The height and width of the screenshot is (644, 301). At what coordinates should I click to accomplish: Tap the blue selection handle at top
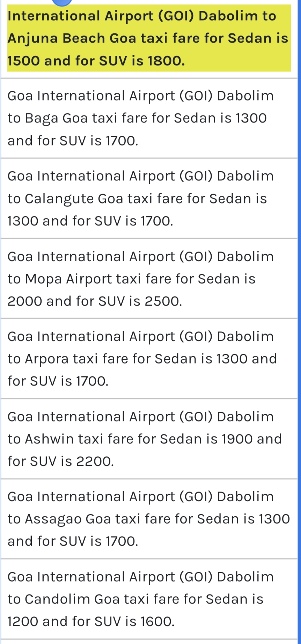tap(62, 2)
